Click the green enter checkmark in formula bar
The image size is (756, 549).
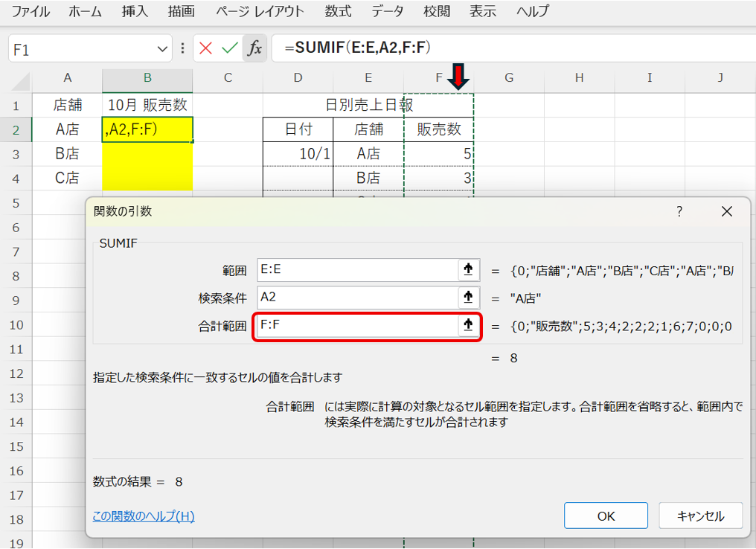pos(230,49)
